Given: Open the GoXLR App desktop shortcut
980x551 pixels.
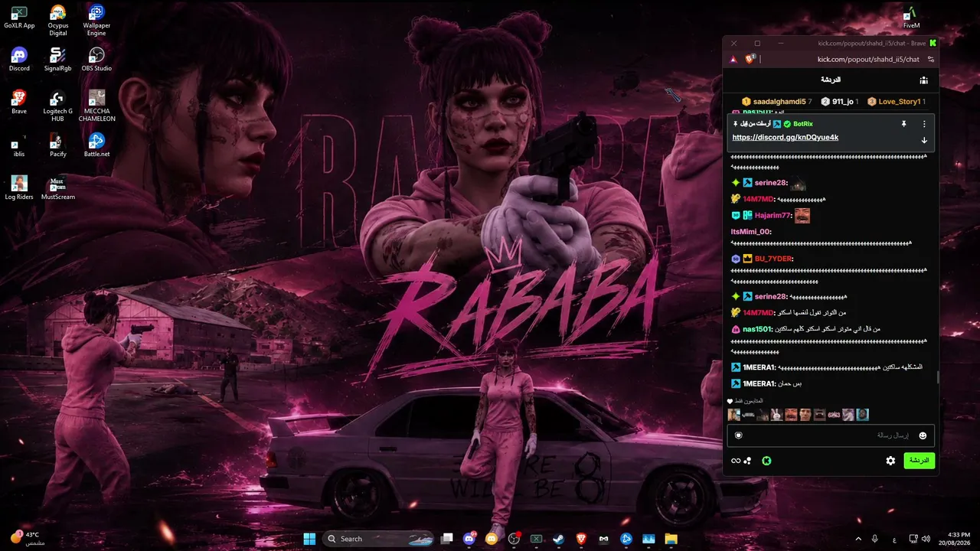Looking at the screenshot, I should point(19,17).
